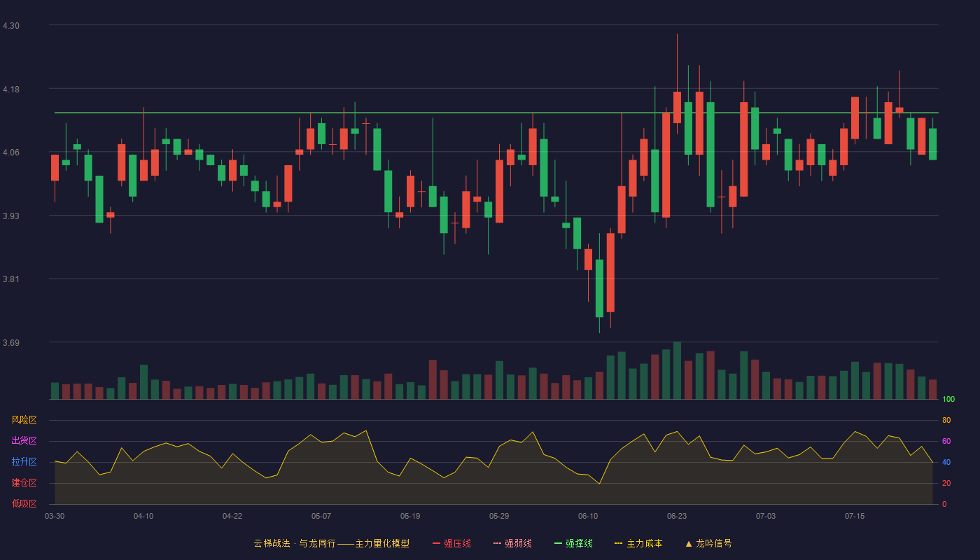This screenshot has width=980, height=560.
Task: Click the 07-15 date label
Action: pos(855,516)
